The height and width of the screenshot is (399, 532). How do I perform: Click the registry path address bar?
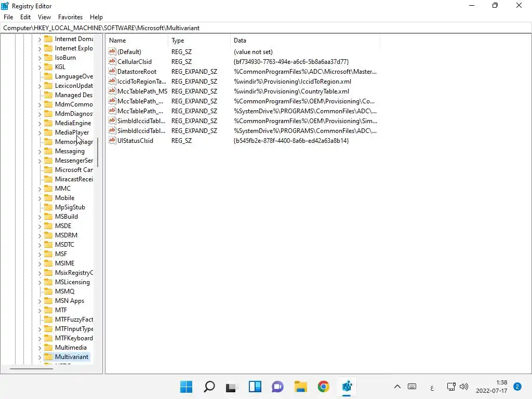click(265, 28)
